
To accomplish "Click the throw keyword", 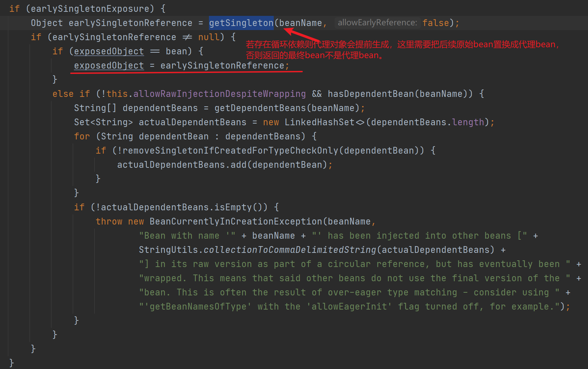I will 109,221.
